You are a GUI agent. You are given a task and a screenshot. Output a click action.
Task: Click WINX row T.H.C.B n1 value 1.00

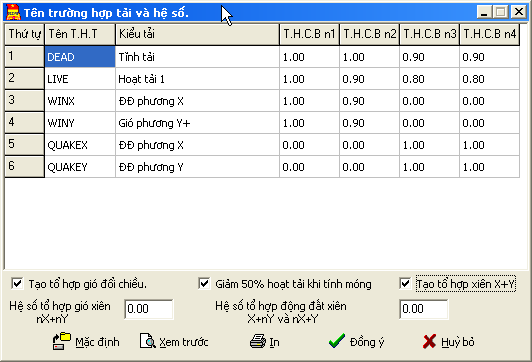[x=309, y=101]
